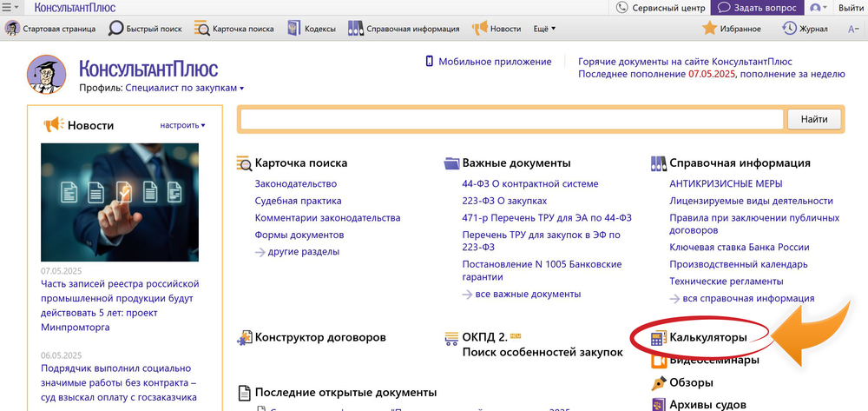The image size is (868, 411).
Task: Select Комментарии законодательства section
Action: (x=327, y=218)
